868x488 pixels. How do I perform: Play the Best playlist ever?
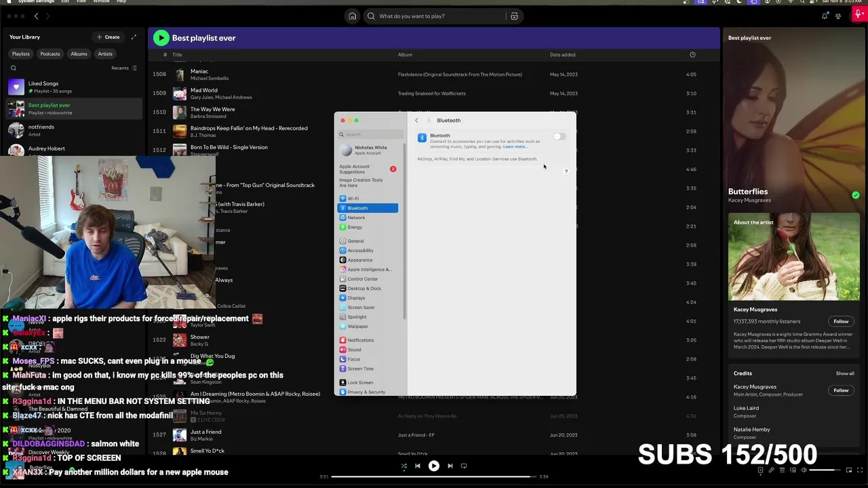pyautogui.click(x=161, y=38)
